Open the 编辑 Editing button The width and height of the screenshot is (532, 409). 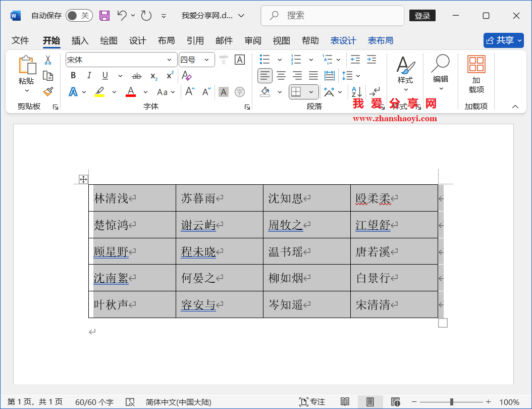pyautogui.click(x=441, y=72)
